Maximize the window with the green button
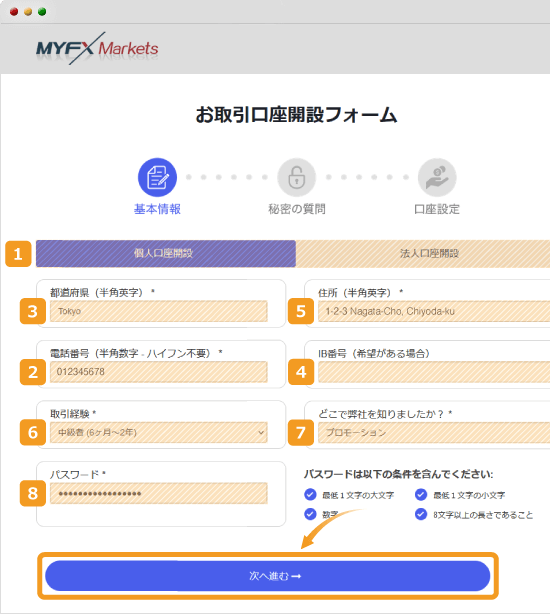The width and height of the screenshot is (550, 614). point(42,12)
